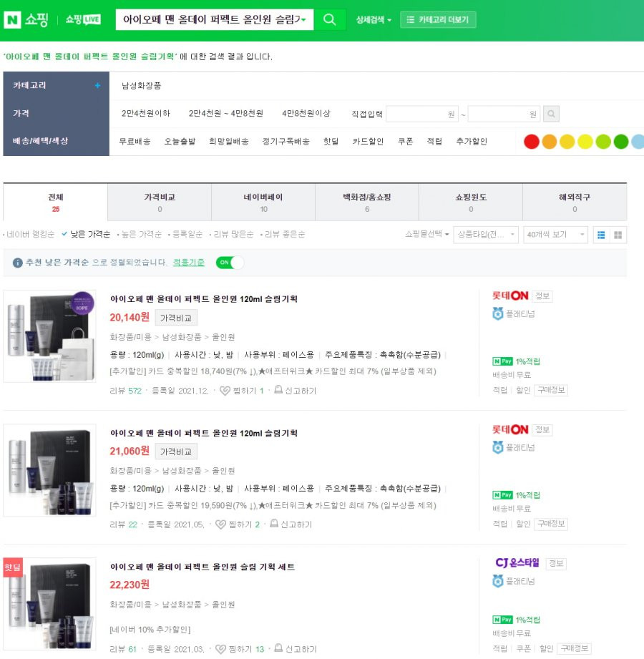Viewport: 644px width, 659px height.
Task: Switch to list view icon
Action: pos(601,235)
